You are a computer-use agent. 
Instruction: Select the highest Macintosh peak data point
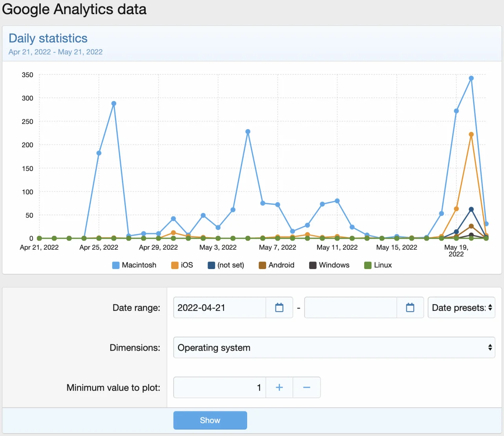[471, 78]
